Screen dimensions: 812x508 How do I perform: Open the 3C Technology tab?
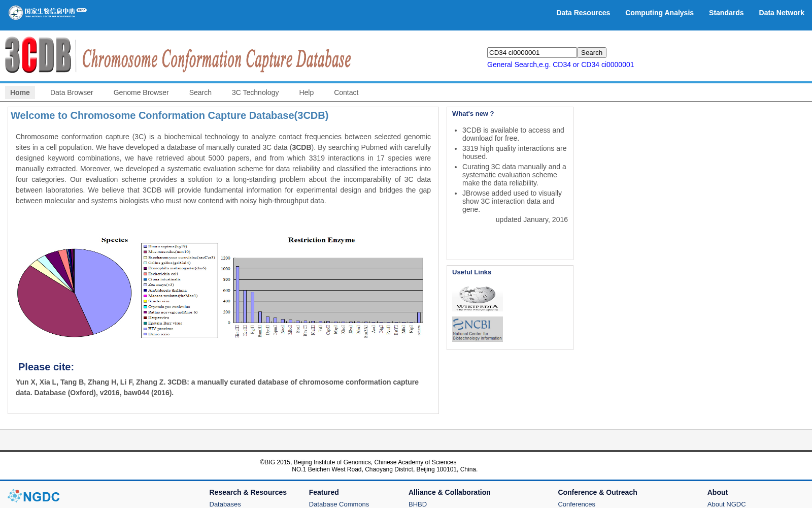(255, 92)
